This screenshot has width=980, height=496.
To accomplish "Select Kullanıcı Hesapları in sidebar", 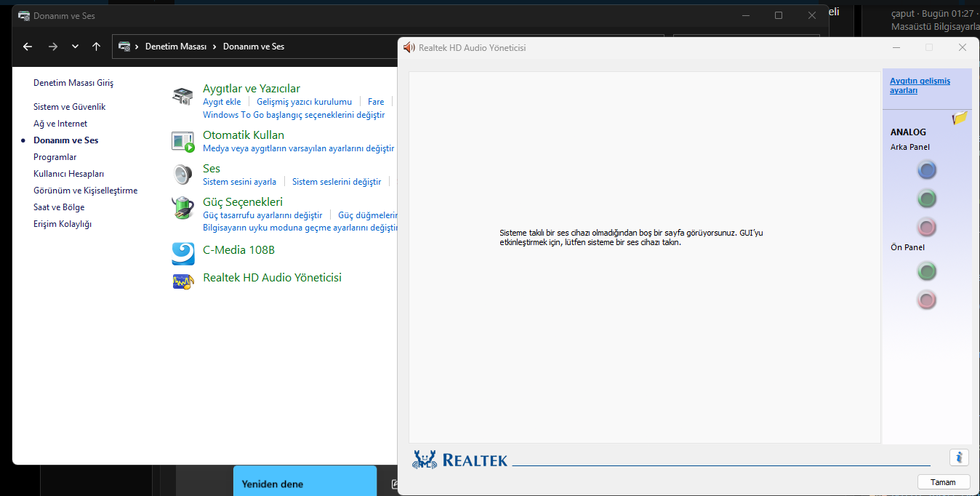I will [68, 174].
